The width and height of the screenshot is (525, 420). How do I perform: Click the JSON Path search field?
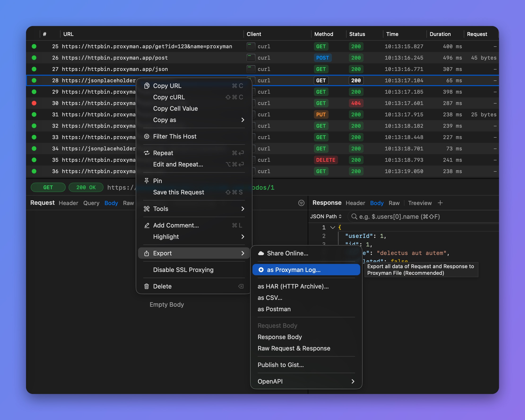(424, 217)
